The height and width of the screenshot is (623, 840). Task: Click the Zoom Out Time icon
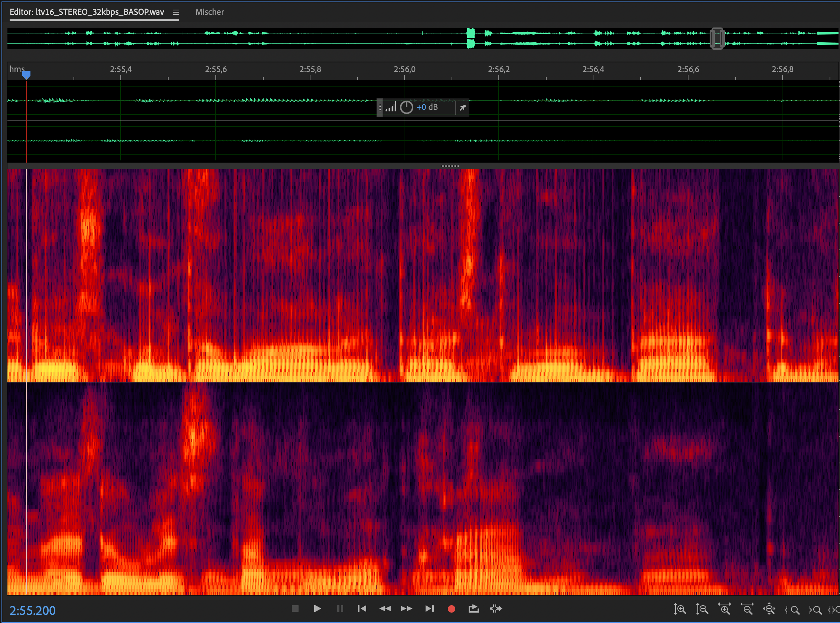click(747, 609)
